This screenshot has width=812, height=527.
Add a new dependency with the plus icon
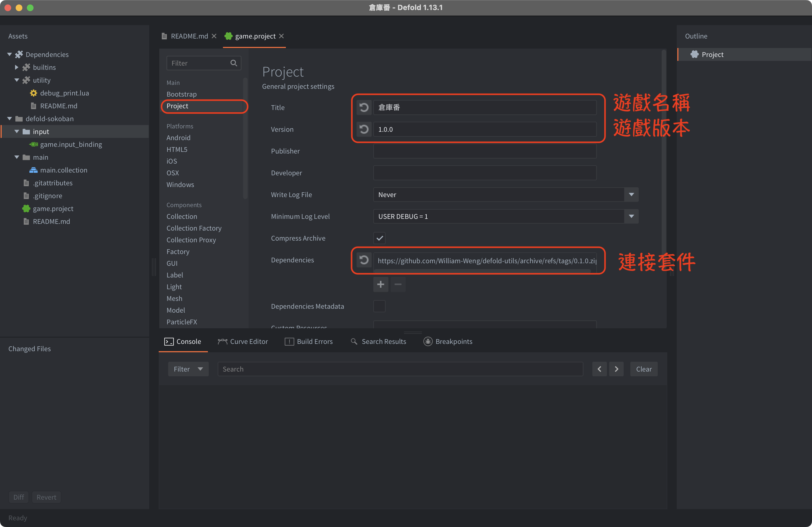pos(380,284)
